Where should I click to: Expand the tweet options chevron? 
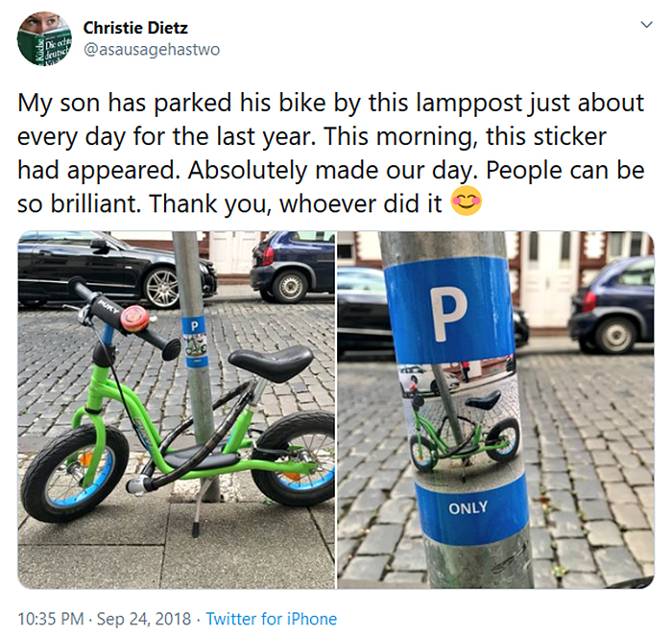pos(646,23)
